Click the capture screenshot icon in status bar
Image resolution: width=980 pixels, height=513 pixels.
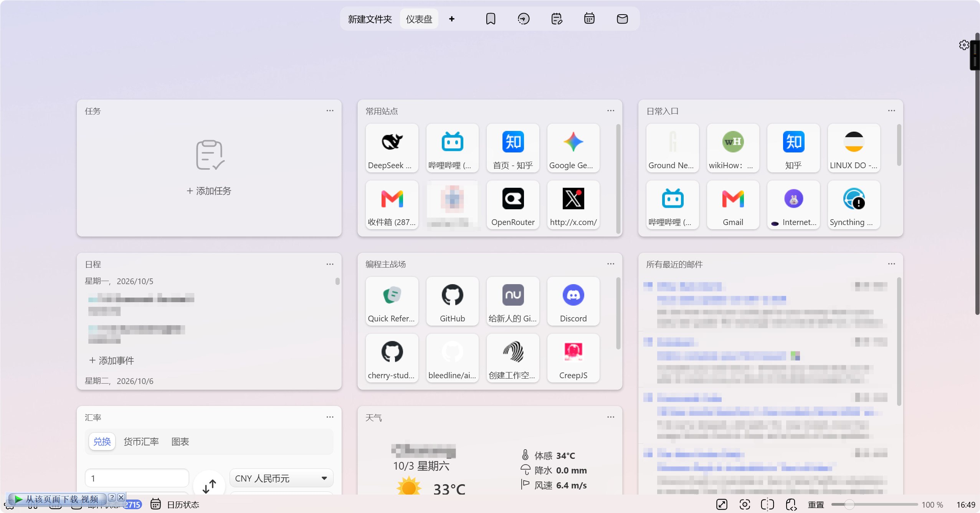pyautogui.click(x=745, y=505)
